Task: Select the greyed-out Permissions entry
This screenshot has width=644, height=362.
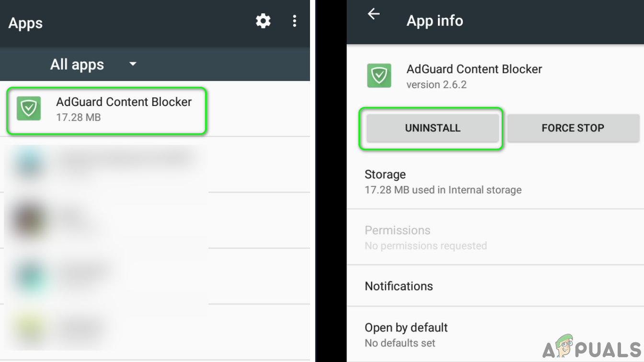Action: [x=495, y=237]
